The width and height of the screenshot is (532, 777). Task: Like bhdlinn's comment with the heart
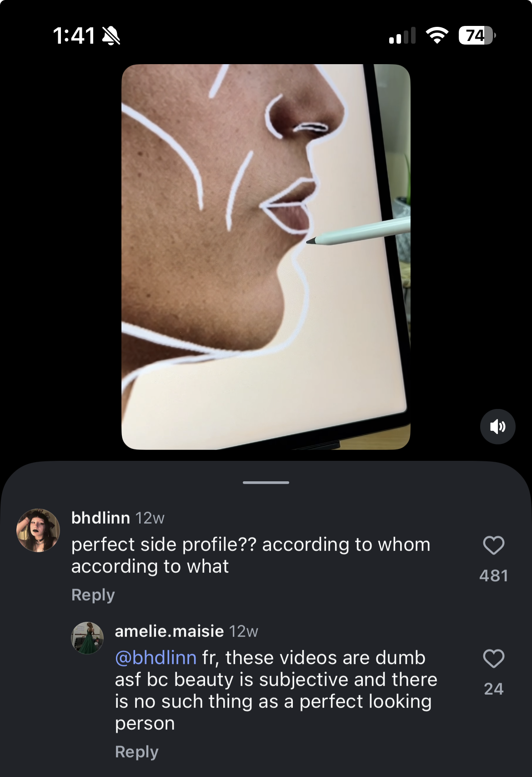[x=493, y=545]
